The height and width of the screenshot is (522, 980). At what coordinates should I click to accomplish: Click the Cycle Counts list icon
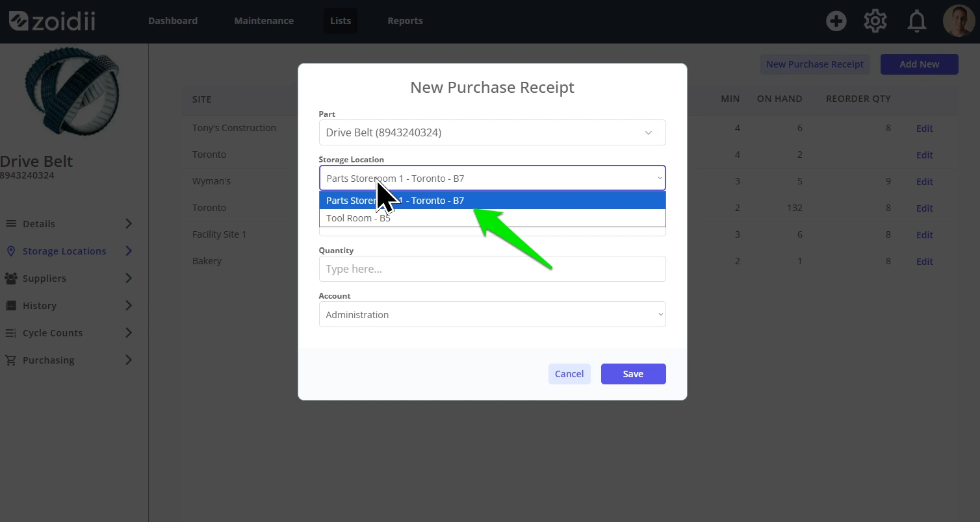click(11, 332)
